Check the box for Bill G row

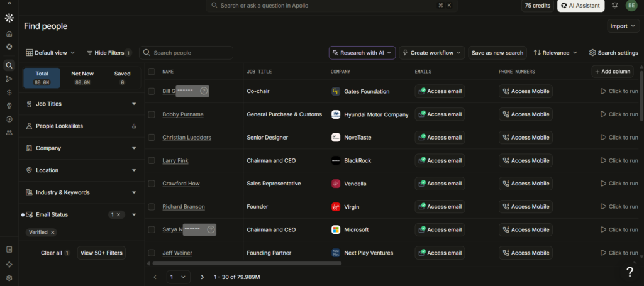[152, 91]
